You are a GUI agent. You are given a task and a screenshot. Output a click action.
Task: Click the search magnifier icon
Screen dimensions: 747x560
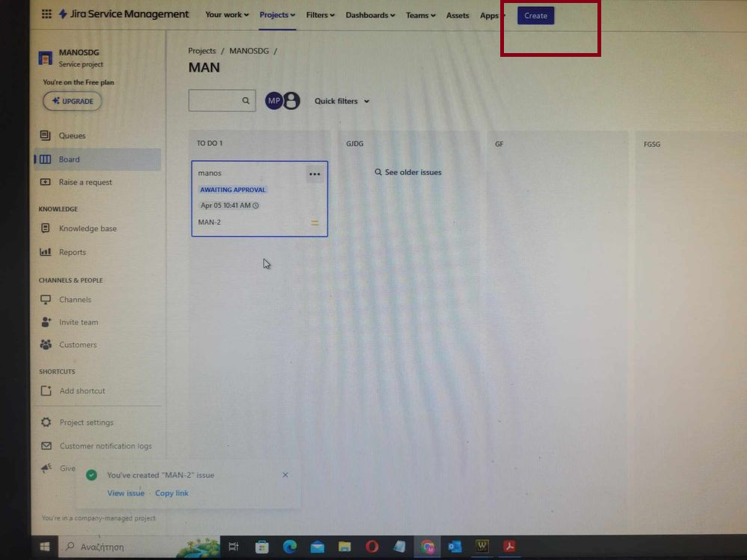point(245,100)
